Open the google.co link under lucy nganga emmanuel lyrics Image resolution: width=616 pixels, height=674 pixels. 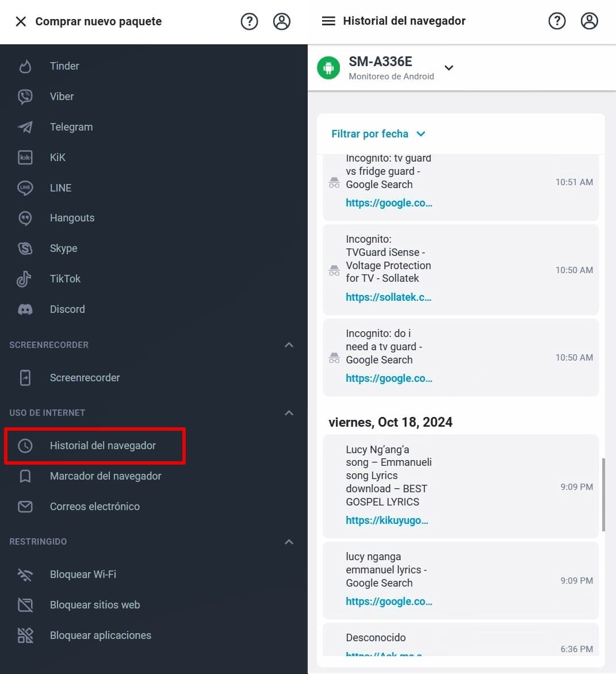(389, 602)
